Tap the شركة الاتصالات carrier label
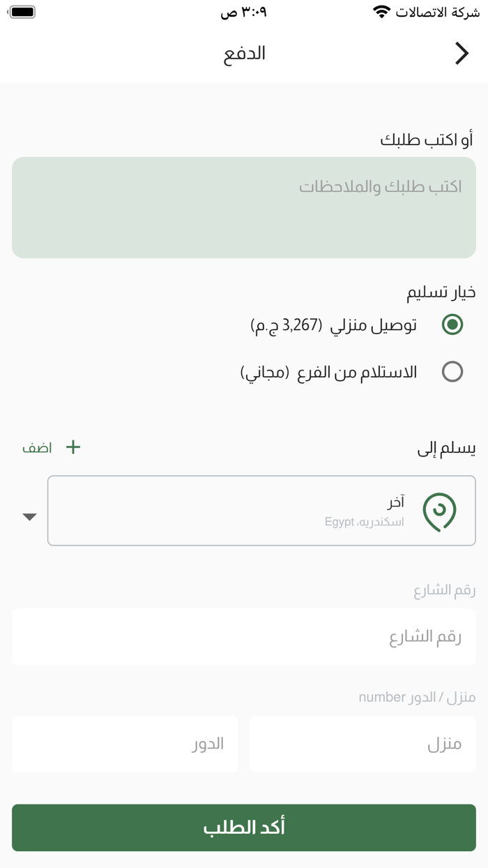Screen dimensions: 488x868 pyautogui.click(x=439, y=13)
